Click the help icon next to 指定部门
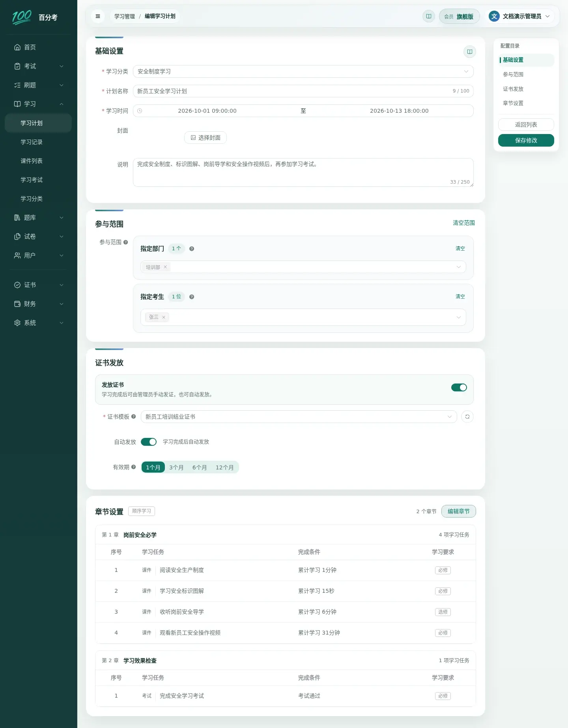The image size is (568, 728). [x=192, y=249]
